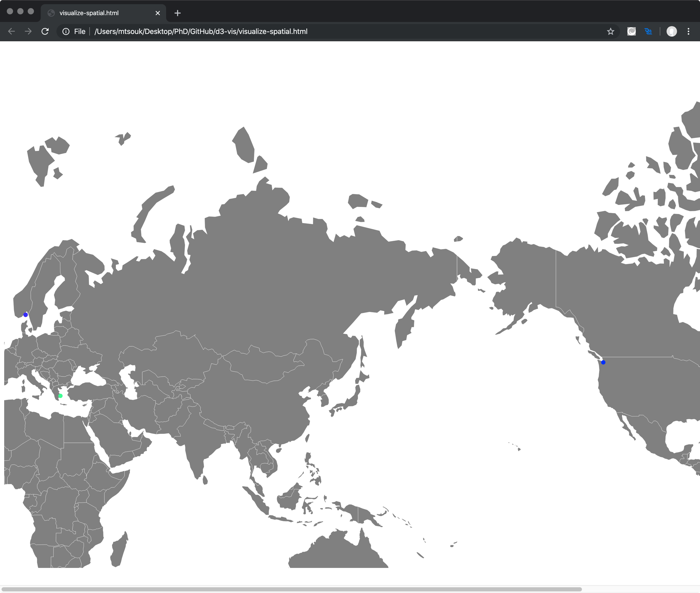Image resolution: width=700 pixels, height=593 pixels.
Task: Click the red window close button
Action: (x=10, y=11)
